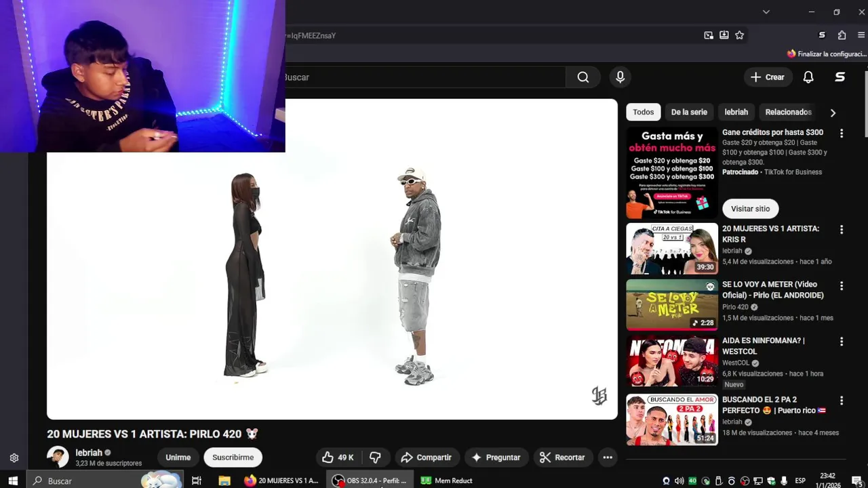Open the taskbar clock showing 23:42

[827, 481]
